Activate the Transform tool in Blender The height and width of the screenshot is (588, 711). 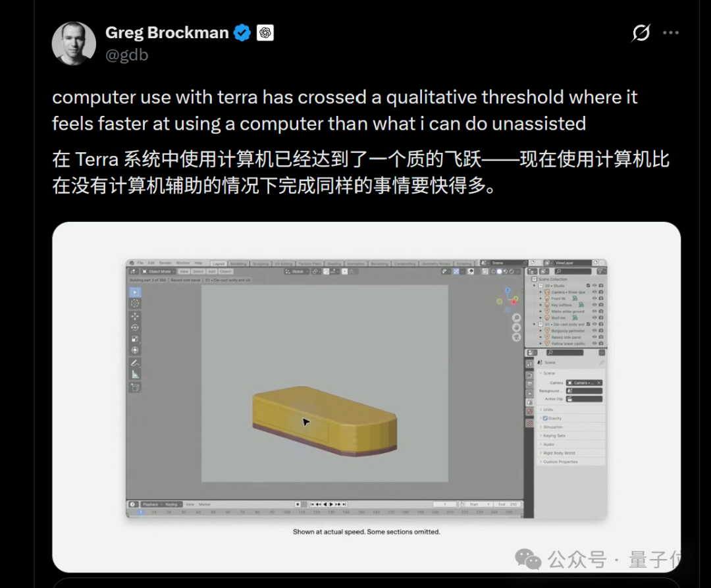click(135, 350)
